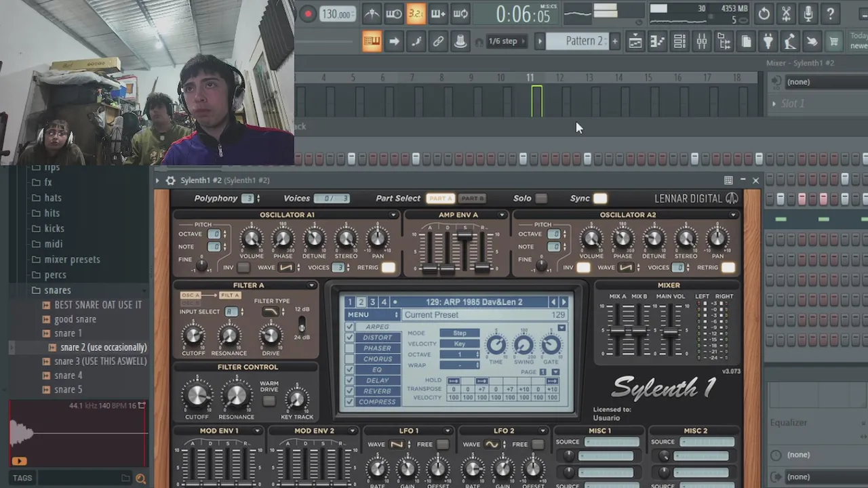
Task: Add new pattern with plus button
Action: 614,41
